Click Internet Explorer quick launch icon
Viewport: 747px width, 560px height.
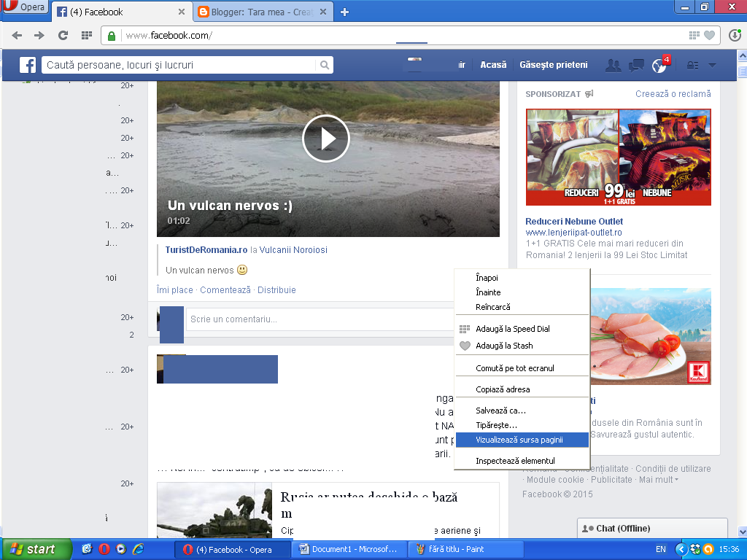[x=138, y=549]
